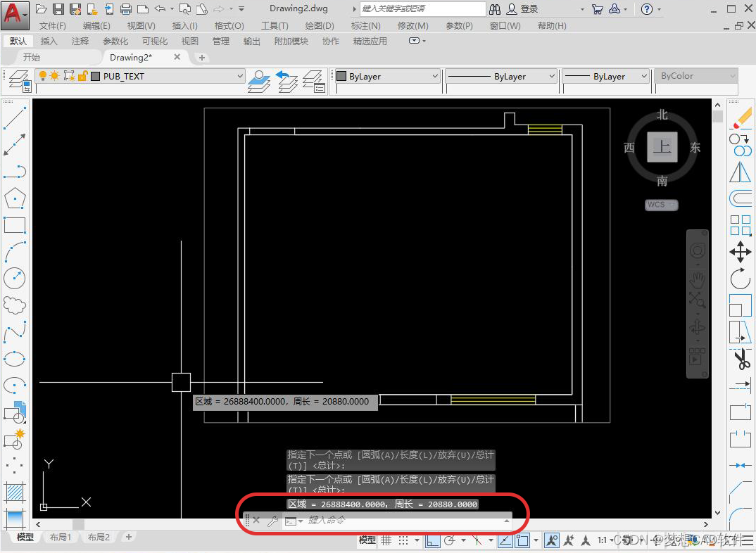
Task: Toggle grid display in status bar
Action: click(386, 540)
